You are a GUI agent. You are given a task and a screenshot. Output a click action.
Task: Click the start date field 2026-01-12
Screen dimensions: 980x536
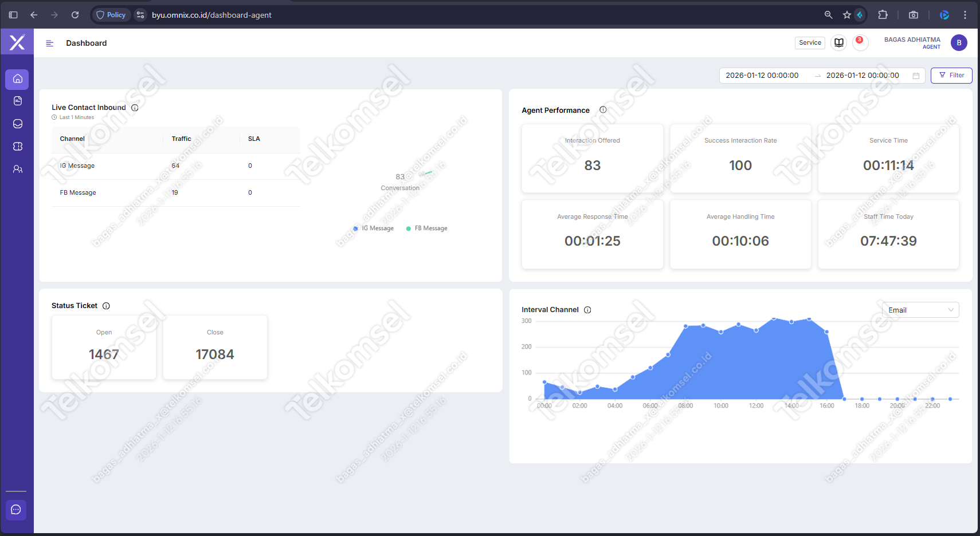762,76
